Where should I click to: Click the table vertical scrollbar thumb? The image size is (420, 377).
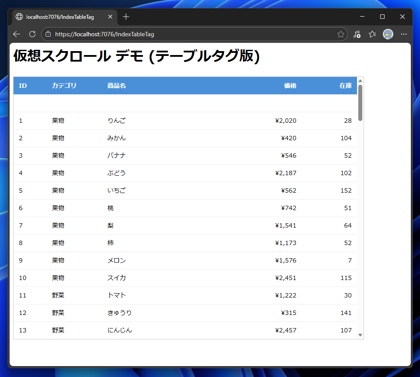[x=360, y=102]
